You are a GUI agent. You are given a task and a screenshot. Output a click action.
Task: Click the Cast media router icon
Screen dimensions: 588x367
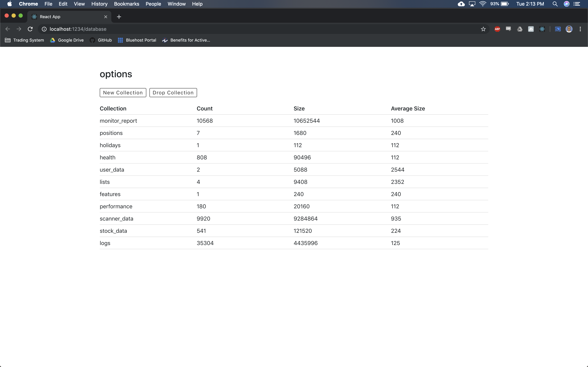pyautogui.click(x=557, y=29)
